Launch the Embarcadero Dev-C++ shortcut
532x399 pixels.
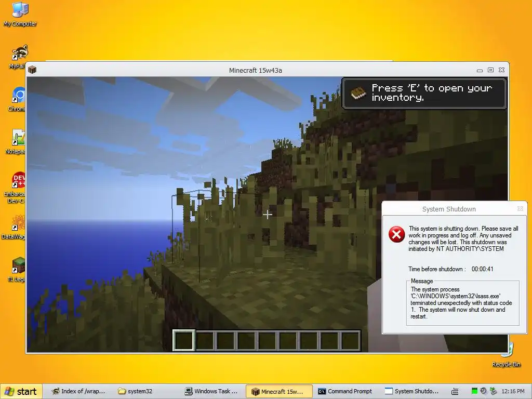[x=15, y=188]
